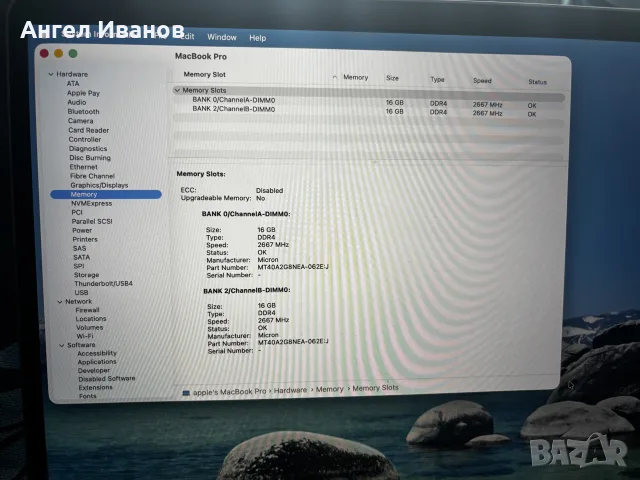
Task: Click the Upgradeable Memory No value
Action: [260, 198]
